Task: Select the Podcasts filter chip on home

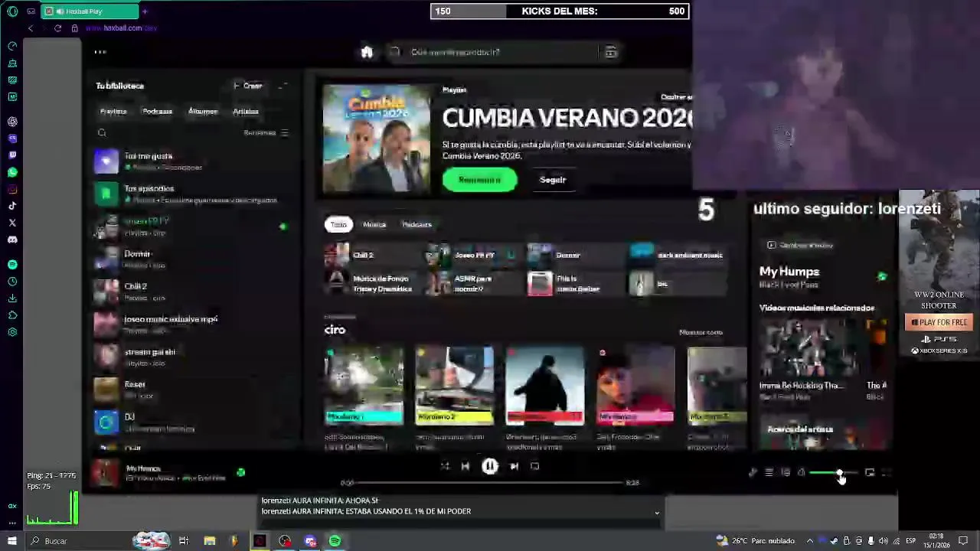Action: click(x=416, y=224)
